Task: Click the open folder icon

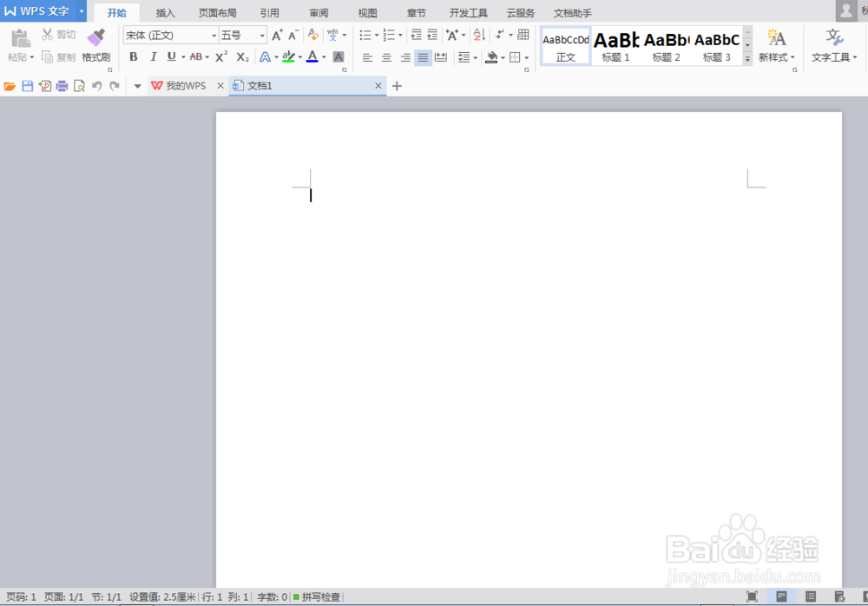Action: [10, 86]
